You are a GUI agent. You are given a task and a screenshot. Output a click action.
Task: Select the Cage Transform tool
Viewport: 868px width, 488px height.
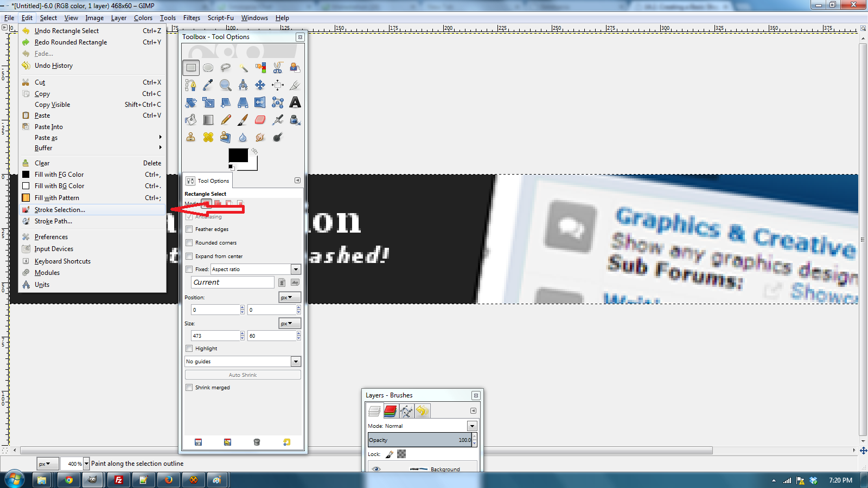[x=278, y=102]
